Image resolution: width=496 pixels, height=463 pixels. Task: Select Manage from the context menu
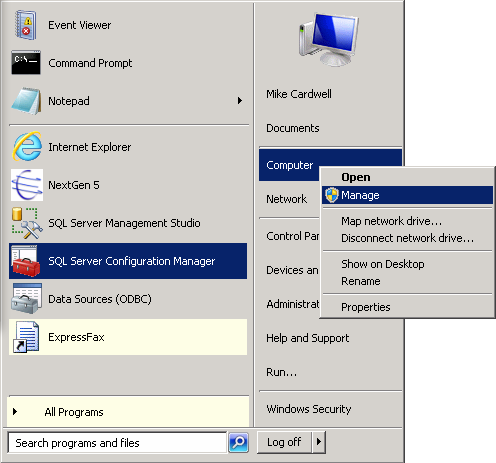[x=407, y=195]
